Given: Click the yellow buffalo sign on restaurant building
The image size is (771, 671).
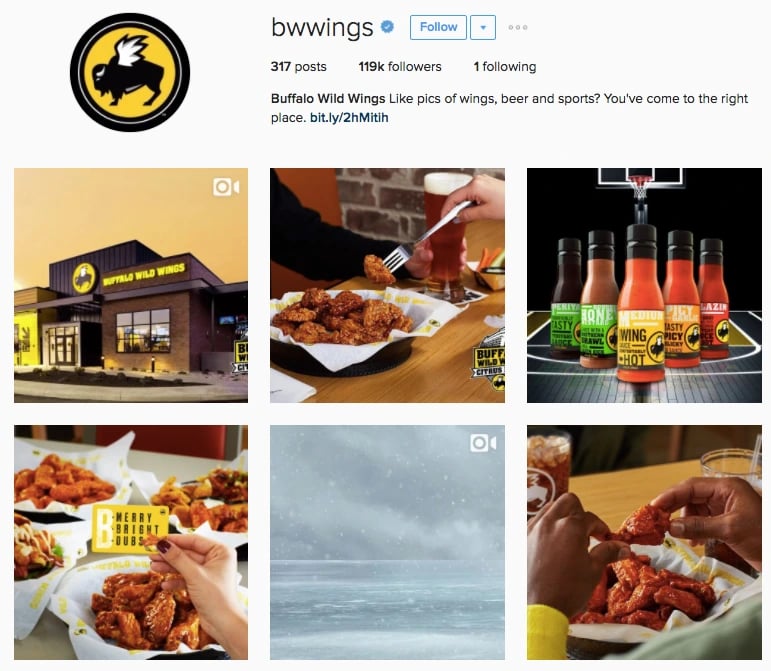Looking at the screenshot, I should click(x=84, y=278).
